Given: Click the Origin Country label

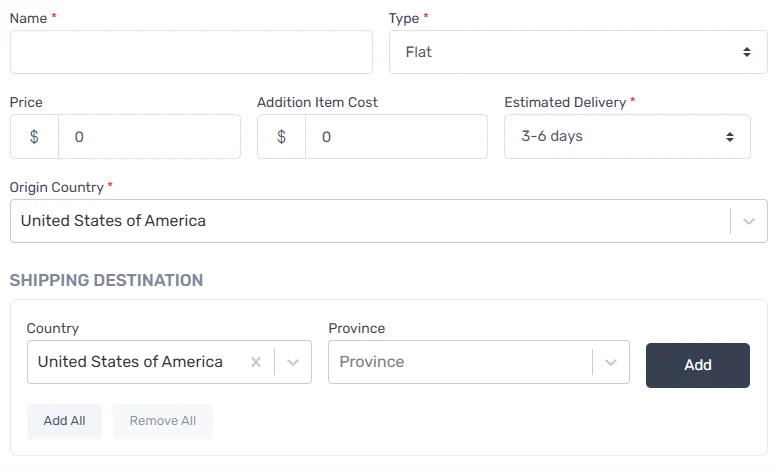Looking at the screenshot, I should (56, 187).
